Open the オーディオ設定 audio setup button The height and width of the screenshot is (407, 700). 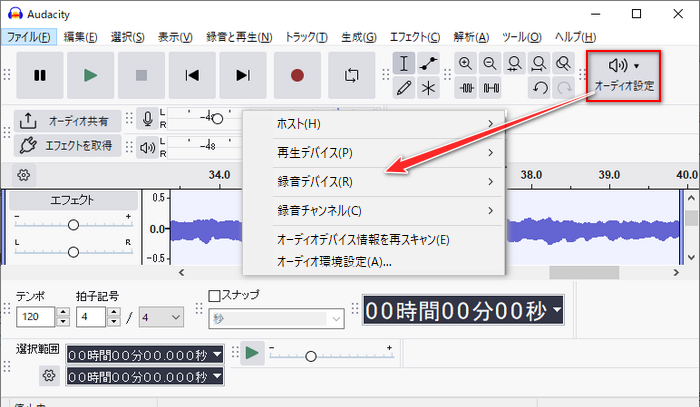[x=623, y=76]
